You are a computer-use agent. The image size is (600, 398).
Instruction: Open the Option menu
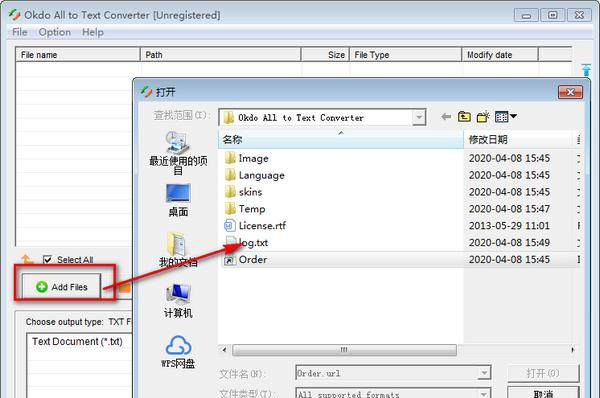click(54, 32)
